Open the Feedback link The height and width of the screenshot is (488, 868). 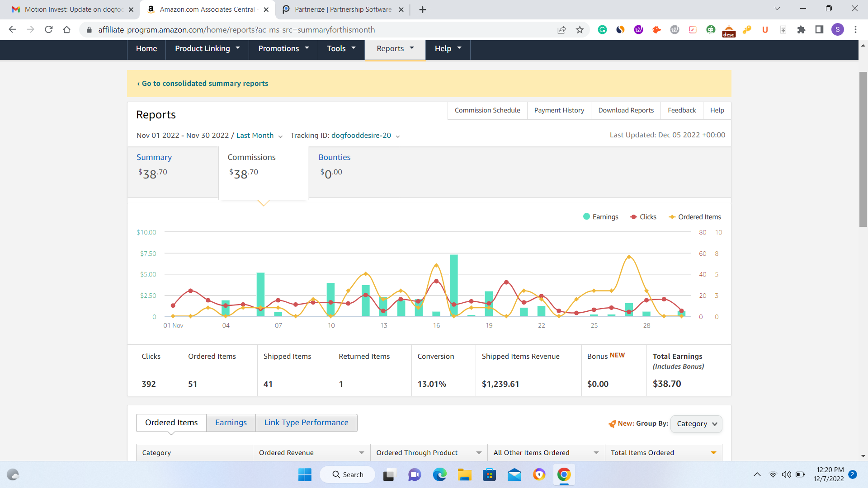point(682,110)
